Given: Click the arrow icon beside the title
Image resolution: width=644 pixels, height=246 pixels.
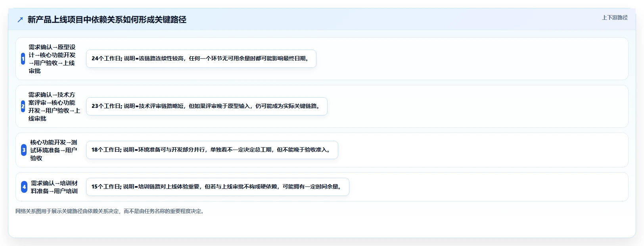Looking at the screenshot, I should pyautogui.click(x=20, y=20).
